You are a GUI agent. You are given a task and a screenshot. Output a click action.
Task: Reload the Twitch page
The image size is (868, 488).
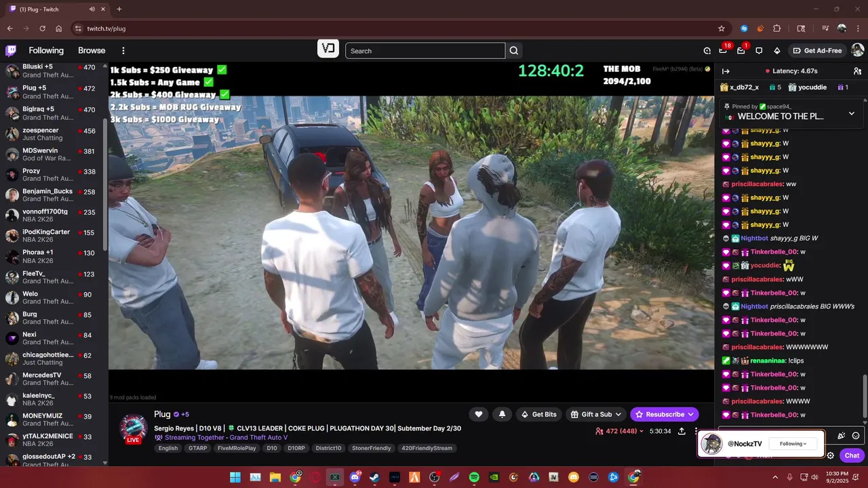[x=42, y=28]
